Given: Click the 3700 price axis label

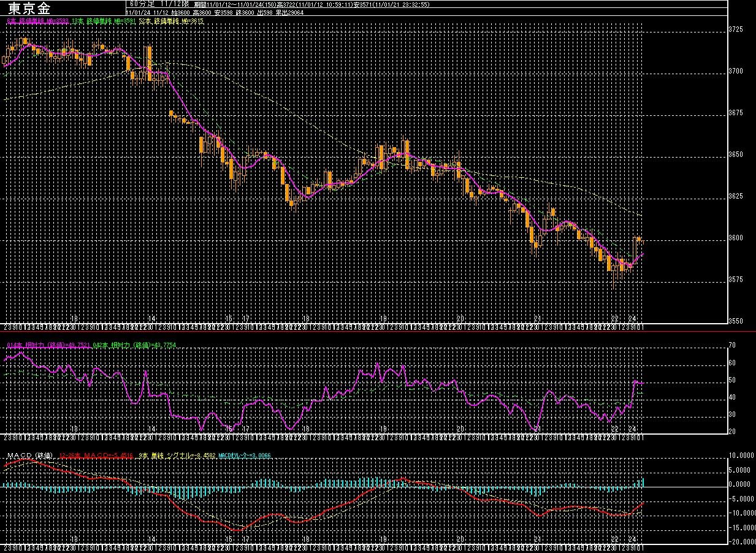Looking at the screenshot, I should (x=735, y=71).
